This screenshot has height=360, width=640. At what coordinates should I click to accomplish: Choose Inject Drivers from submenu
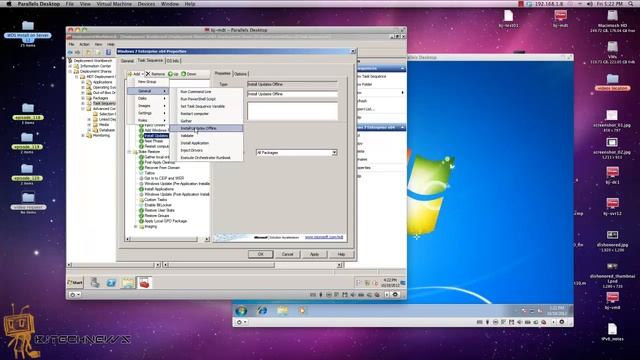206,150
